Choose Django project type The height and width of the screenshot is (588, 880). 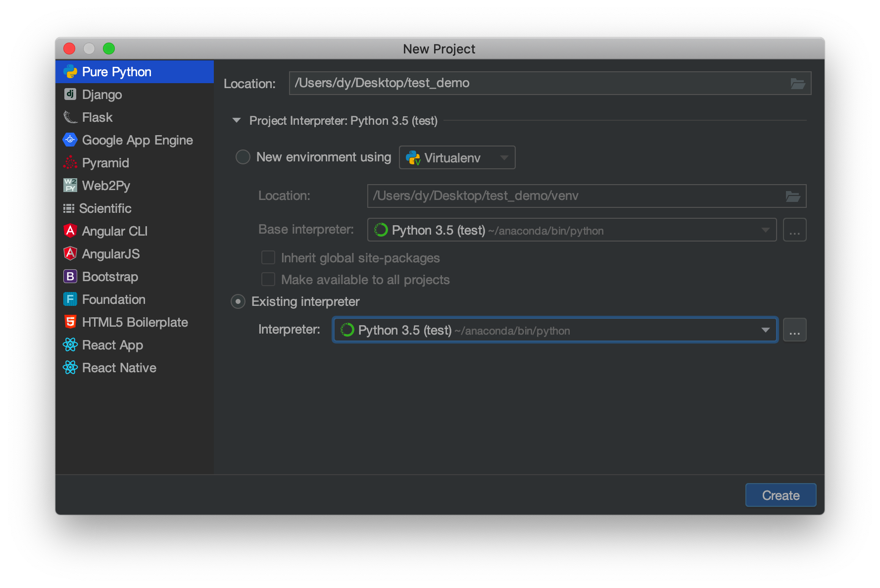coord(135,95)
